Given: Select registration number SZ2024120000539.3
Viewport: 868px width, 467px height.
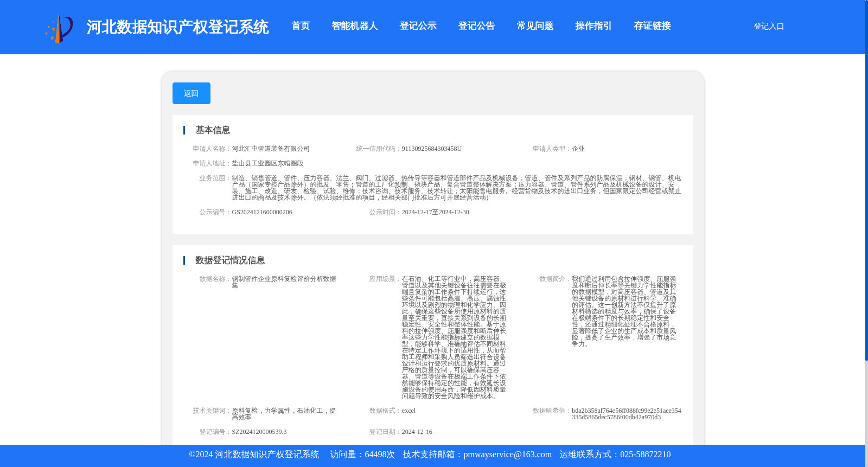Looking at the screenshot, I should point(259,432).
